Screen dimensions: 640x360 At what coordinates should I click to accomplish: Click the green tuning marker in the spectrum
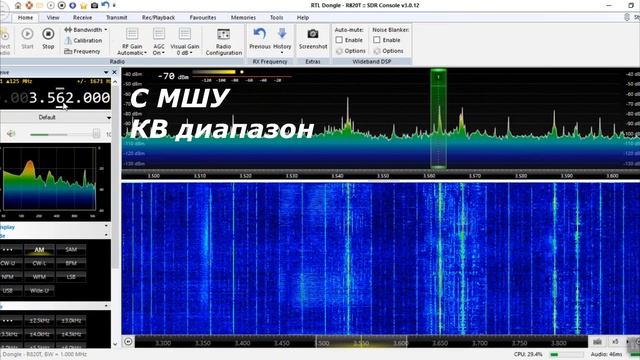438,118
